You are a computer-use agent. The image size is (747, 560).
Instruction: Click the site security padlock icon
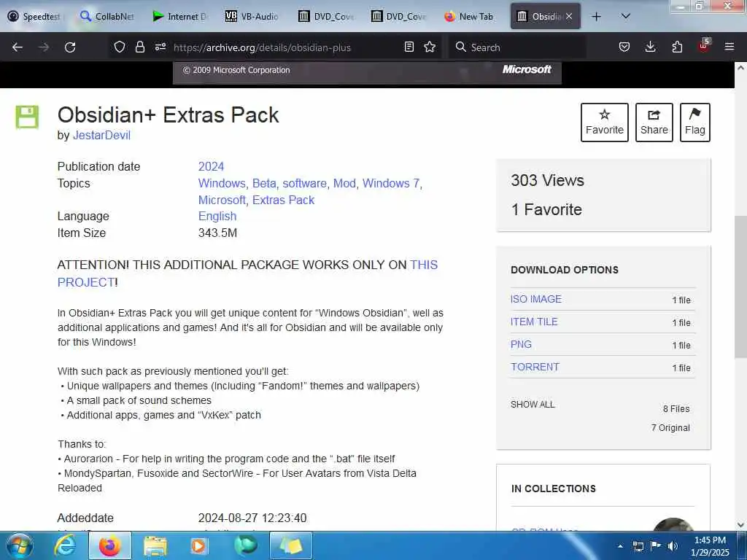click(139, 47)
